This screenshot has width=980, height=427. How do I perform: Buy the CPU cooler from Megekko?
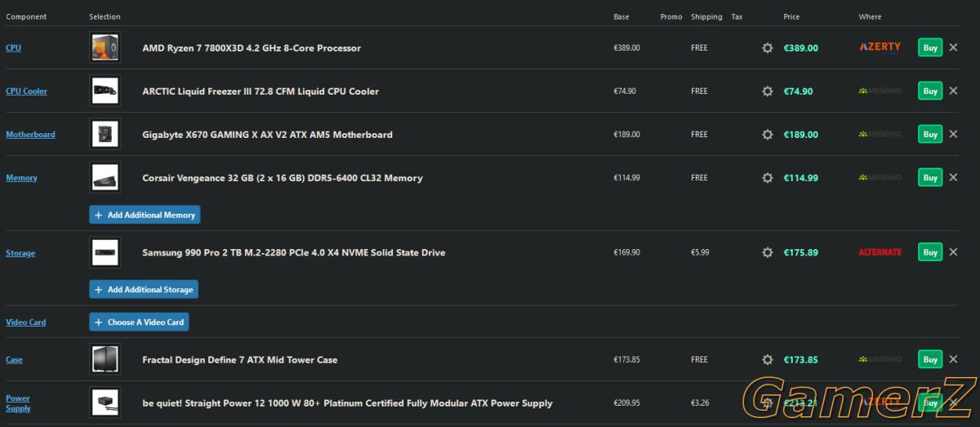click(929, 91)
